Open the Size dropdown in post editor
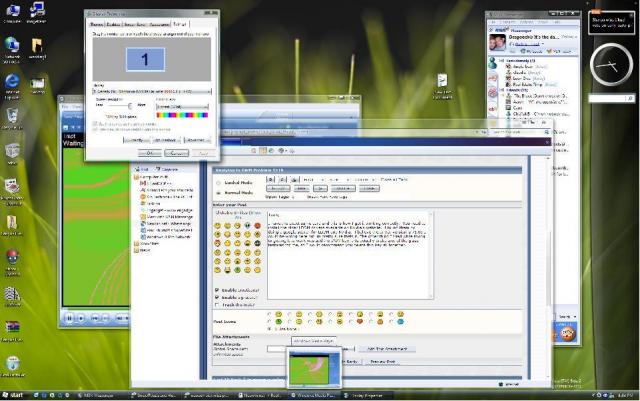 [x=339, y=180]
